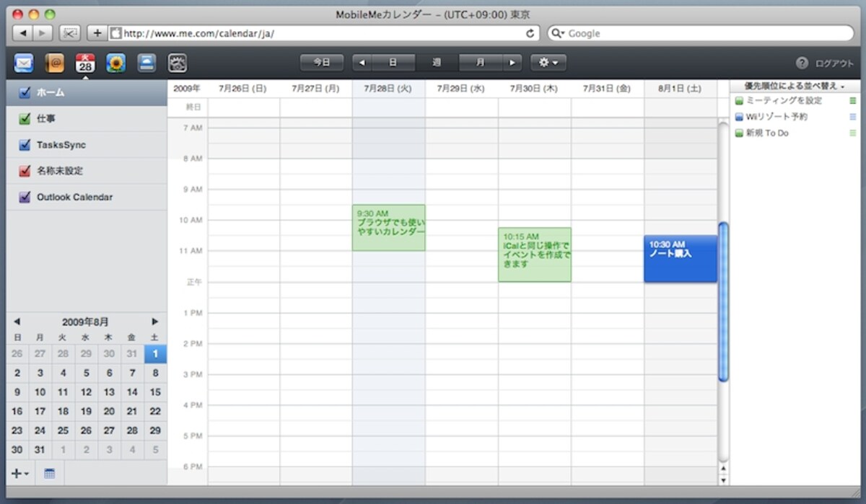This screenshot has height=504, width=866.
Task: Open the 10:15 AM iCal event
Action: [534, 255]
